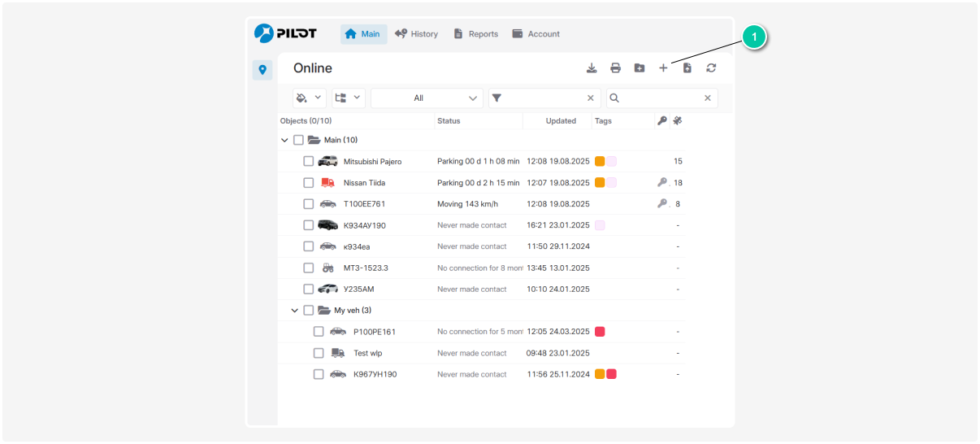Click the key icon in Nissan Tiida row
Viewport: 980px width, 444px height.
point(662,183)
